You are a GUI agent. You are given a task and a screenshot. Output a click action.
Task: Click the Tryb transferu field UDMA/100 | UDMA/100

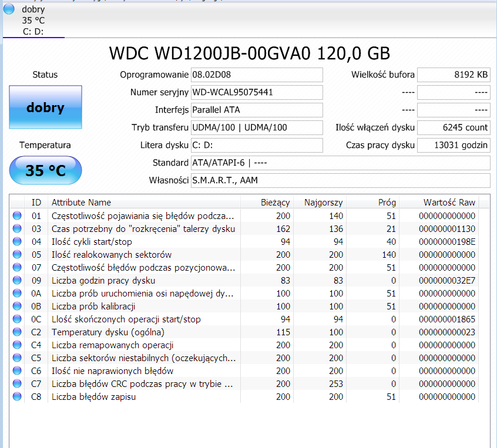click(x=257, y=127)
